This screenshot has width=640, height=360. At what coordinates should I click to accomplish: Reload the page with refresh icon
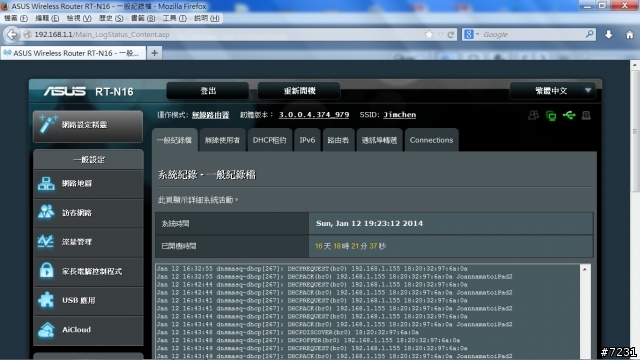pyautogui.click(x=451, y=35)
